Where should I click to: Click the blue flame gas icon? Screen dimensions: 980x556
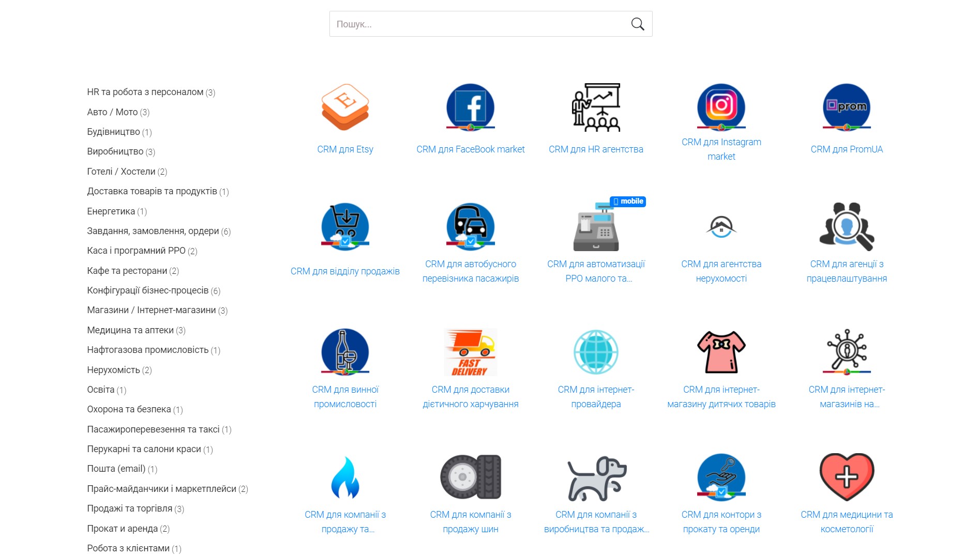345,477
